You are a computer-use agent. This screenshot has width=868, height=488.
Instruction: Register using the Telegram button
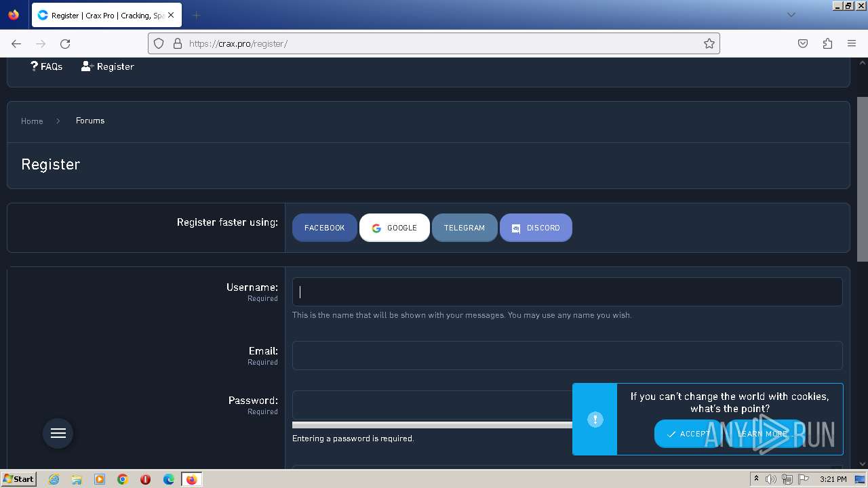point(465,228)
